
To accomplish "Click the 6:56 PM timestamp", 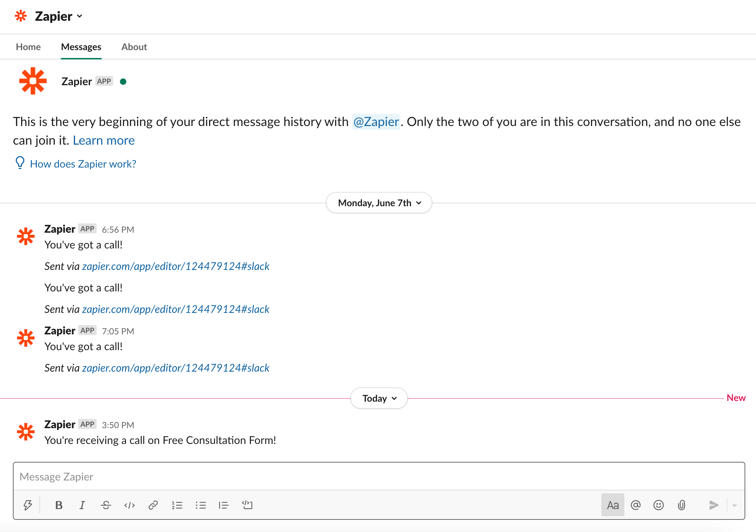I will click(118, 229).
